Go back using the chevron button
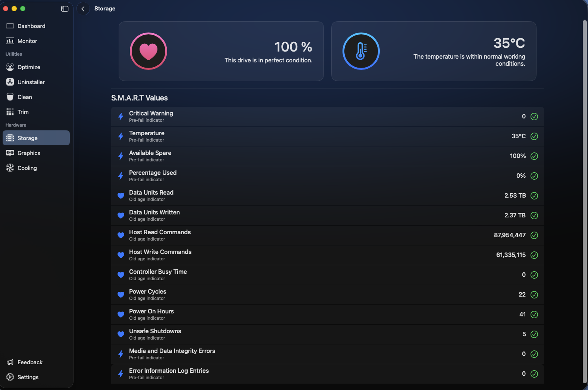Viewport: 588px width, 390px height. pyautogui.click(x=83, y=9)
